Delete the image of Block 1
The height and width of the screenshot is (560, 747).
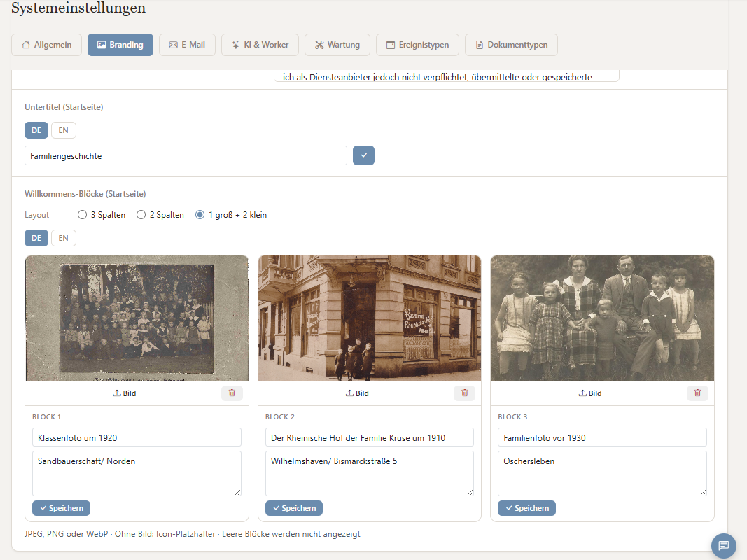tap(232, 393)
